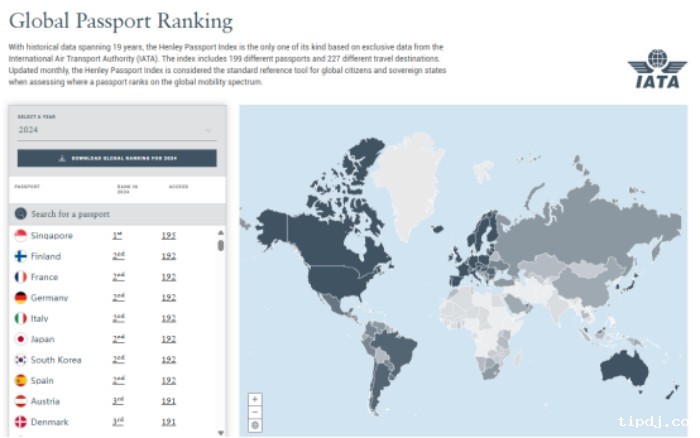Image resolution: width=700 pixels, height=438 pixels.
Task: Click the Finland flag icon
Action: click(20, 257)
